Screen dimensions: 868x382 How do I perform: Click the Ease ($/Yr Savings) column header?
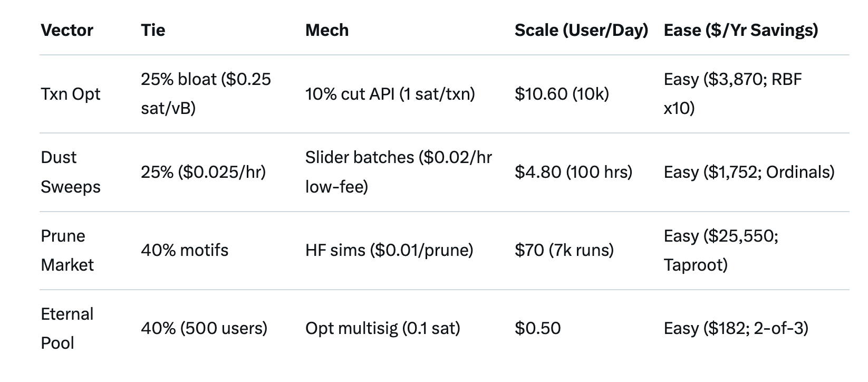coord(741,30)
